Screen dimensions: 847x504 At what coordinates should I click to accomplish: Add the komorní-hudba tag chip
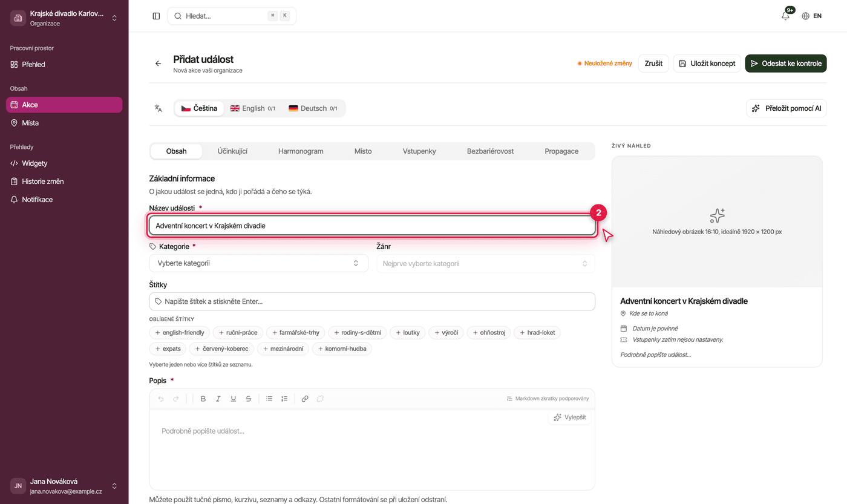[x=344, y=349]
